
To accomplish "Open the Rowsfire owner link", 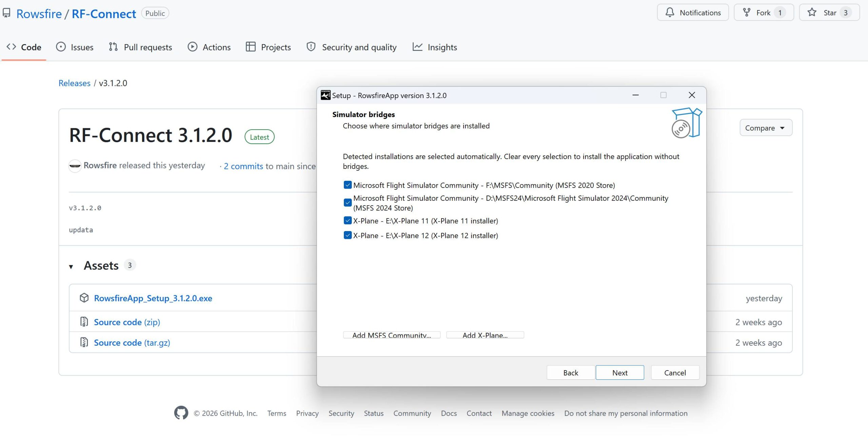I will coord(39,14).
